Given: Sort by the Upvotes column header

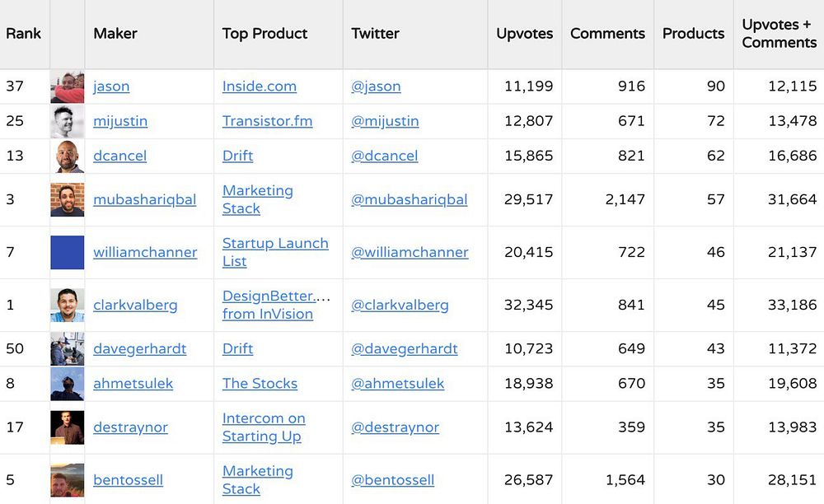Looking at the screenshot, I should tap(524, 34).
